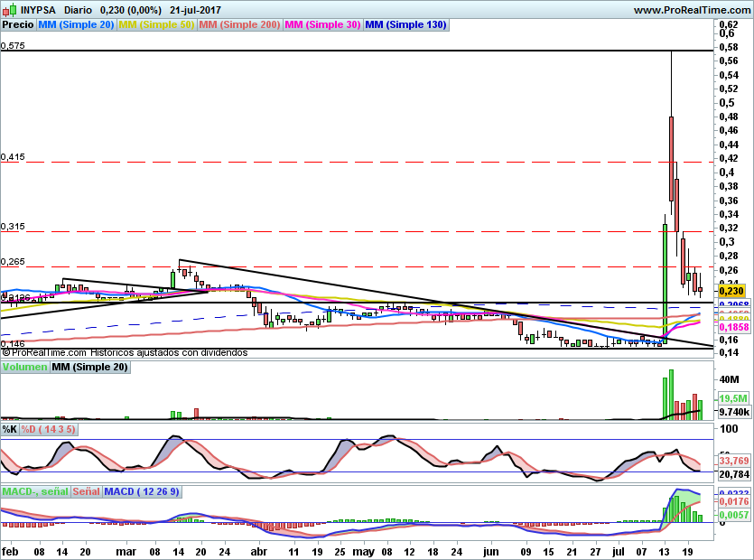Open MM (Simple 20) price indicator settings

(76, 25)
